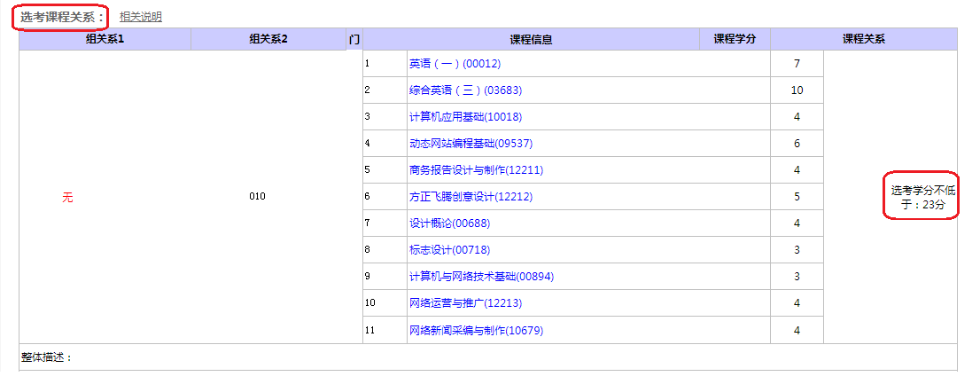Click the 组关系2 column header
The width and height of the screenshot is (980, 392).
[x=268, y=39]
